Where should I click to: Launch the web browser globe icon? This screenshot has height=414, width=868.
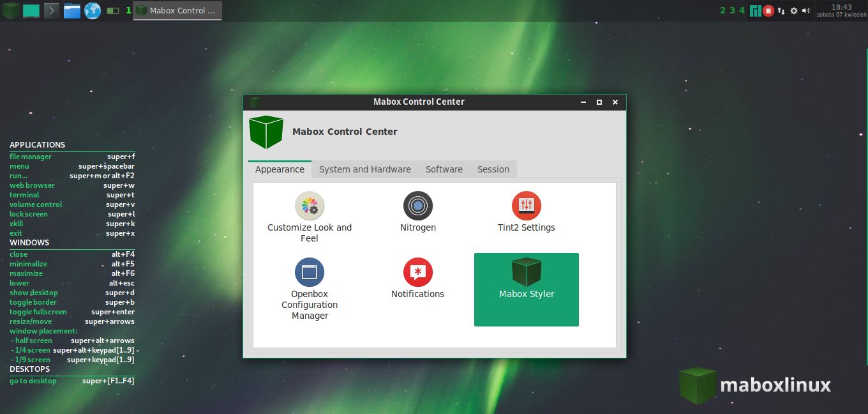(x=93, y=10)
